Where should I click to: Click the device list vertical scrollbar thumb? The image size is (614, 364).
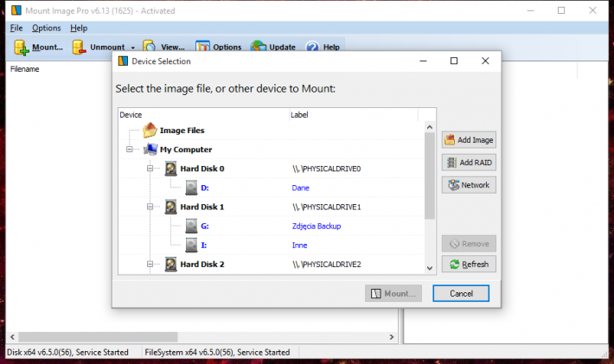430,176
